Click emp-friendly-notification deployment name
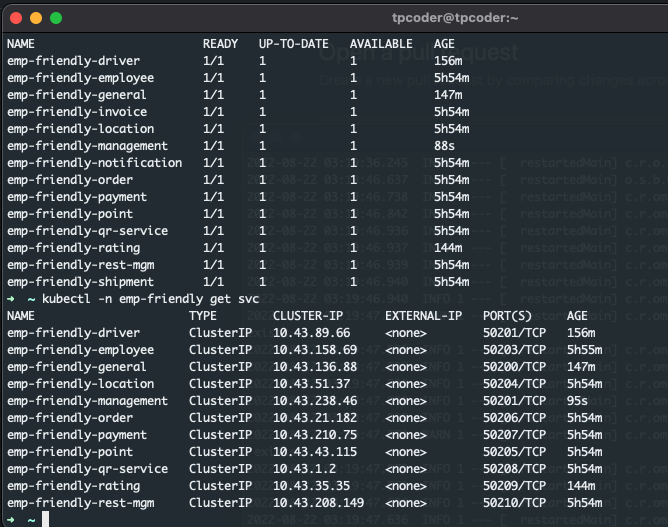The height and width of the screenshot is (527, 668). pyautogui.click(x=95, y=163)
